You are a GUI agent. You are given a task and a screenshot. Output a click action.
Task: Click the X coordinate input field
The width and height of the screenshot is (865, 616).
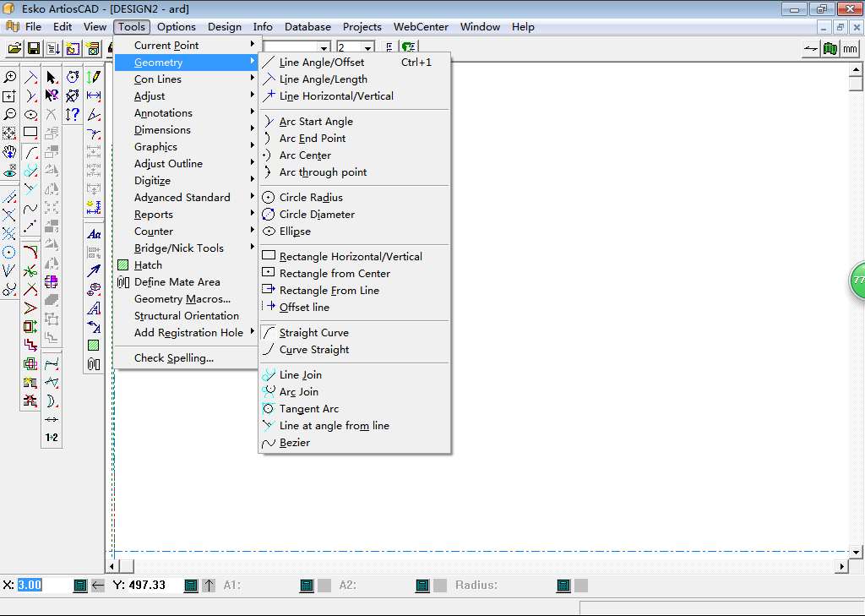tap(42, 585)
